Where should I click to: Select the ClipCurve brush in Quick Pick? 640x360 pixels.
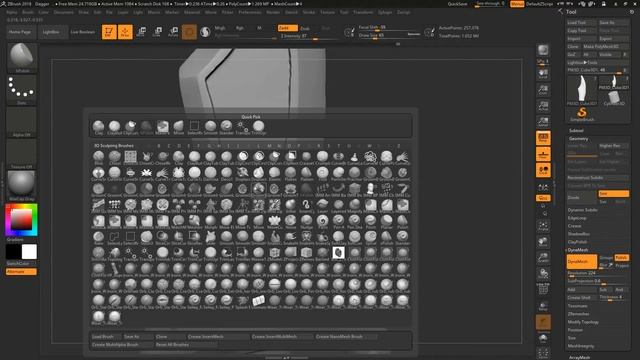(131, 127)
